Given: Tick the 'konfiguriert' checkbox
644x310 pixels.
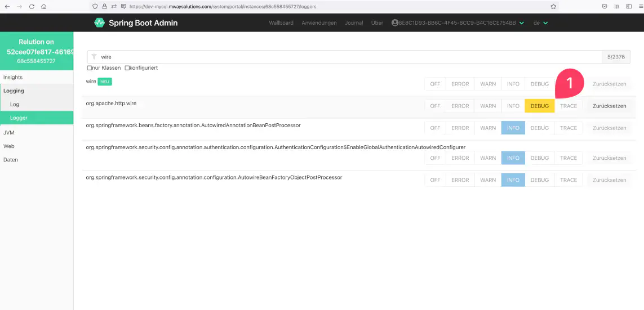Looking at the screenshot, I should [x=127, y=68].
